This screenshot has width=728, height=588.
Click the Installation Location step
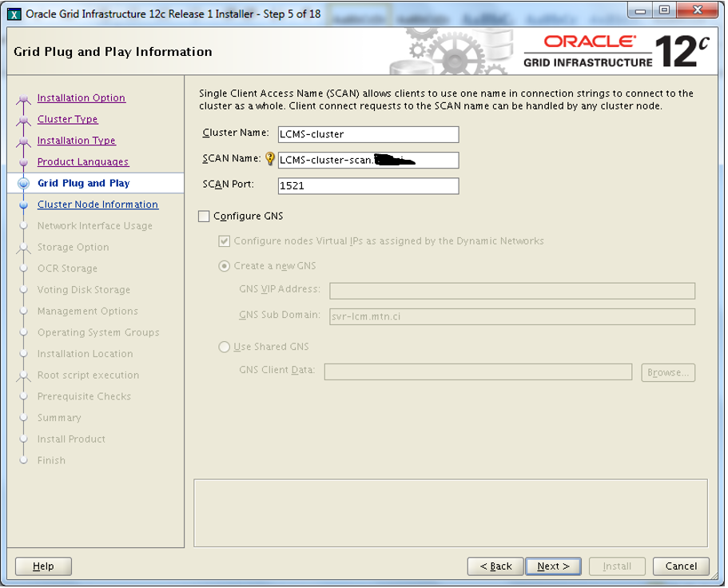[85, 355]
